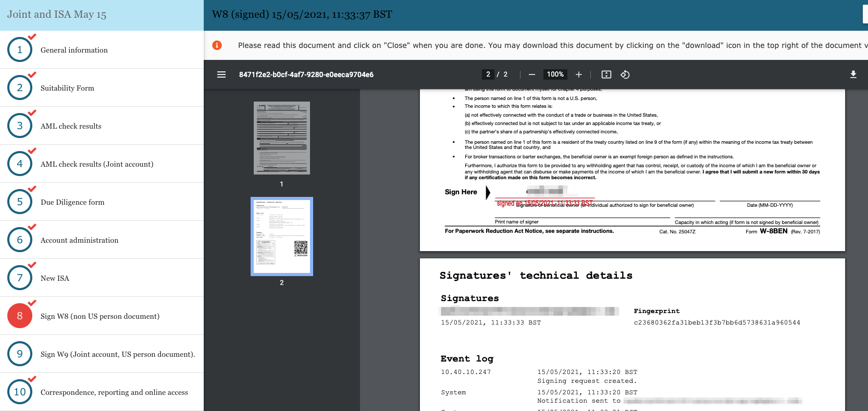Screen dimensions: 868x411
Task: Click the W8 (signed) header title
Action: 302,15
